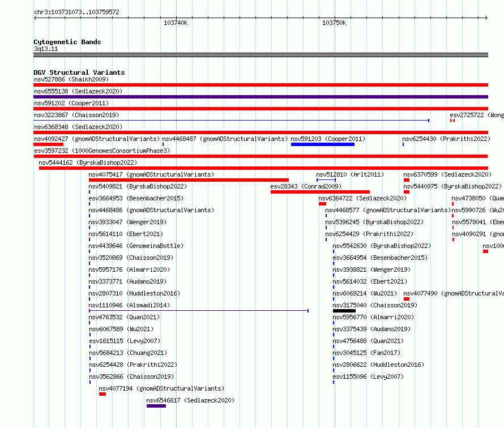Image resolution: width=504 pixels, height=428 pixels.
Task: Click the nsv6254430 (Prakrithi2022) label
Action: [x=446, y=139]
